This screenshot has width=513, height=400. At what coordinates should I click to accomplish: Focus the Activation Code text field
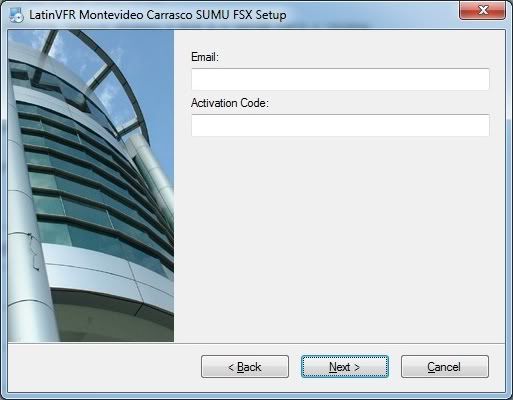[x=340, y=125]
